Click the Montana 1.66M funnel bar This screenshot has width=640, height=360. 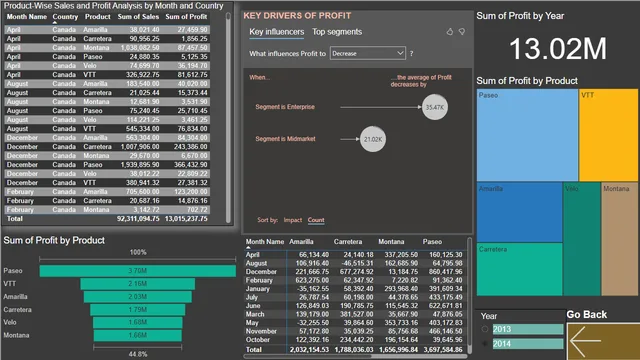pyautogui.click(x=138, y=336)
